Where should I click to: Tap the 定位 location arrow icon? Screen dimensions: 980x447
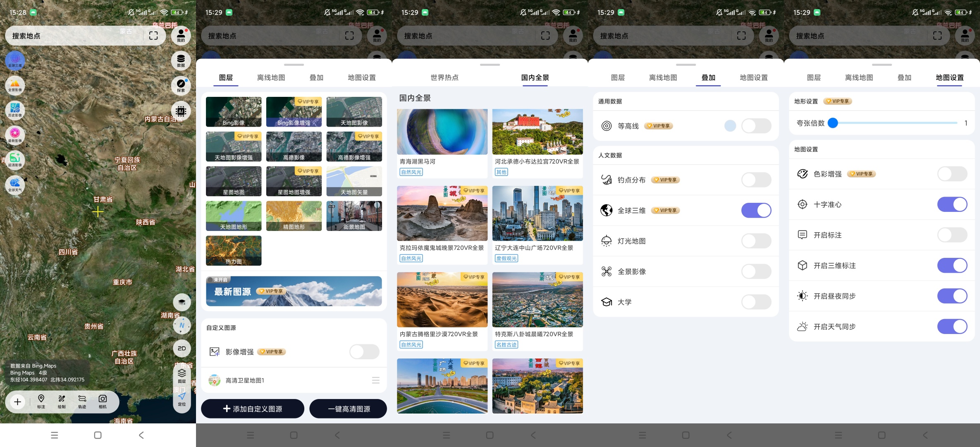click(x=182, y=399)
